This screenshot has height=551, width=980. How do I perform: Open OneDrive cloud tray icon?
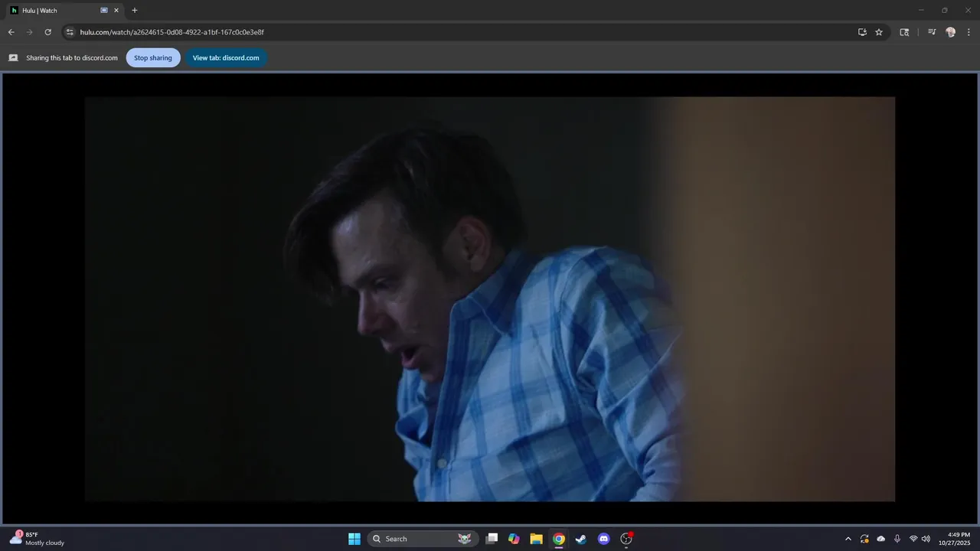880,539
